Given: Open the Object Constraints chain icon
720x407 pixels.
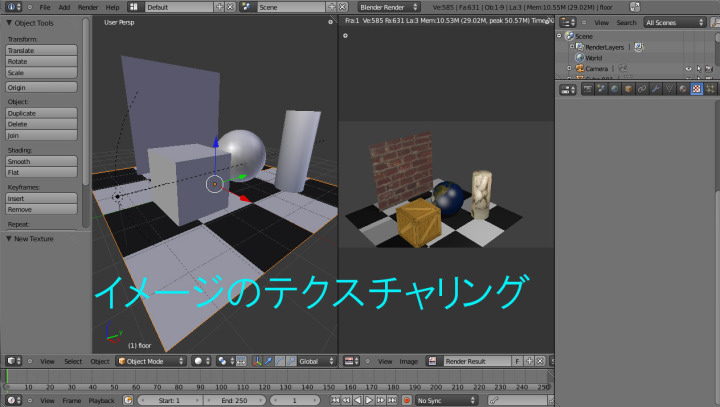Looking at the screenshot, I should pyautogui.click(x=641, y=89).
